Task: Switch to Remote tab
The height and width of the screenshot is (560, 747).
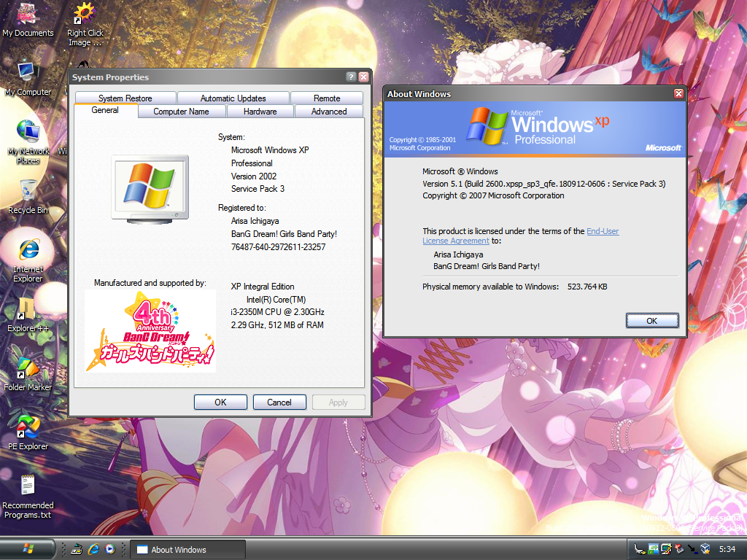Action: coord(327,98)
